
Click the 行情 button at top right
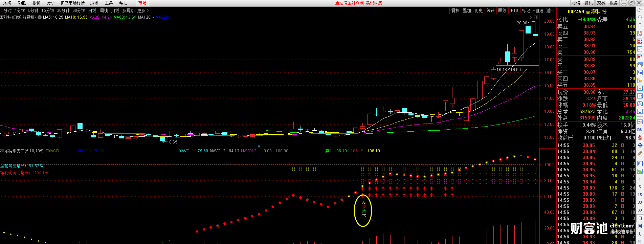576,3
